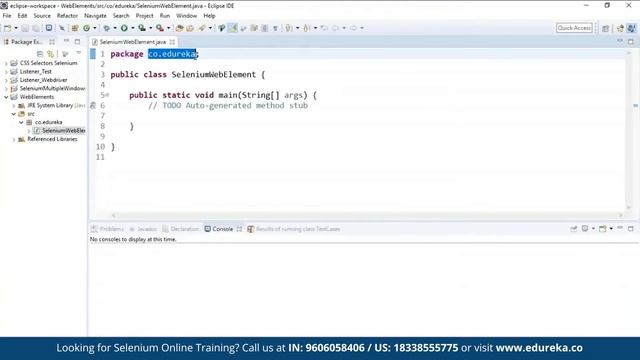Collapse the src folder
This screenshot has height=360, width=640.
(x=14, y=114)
